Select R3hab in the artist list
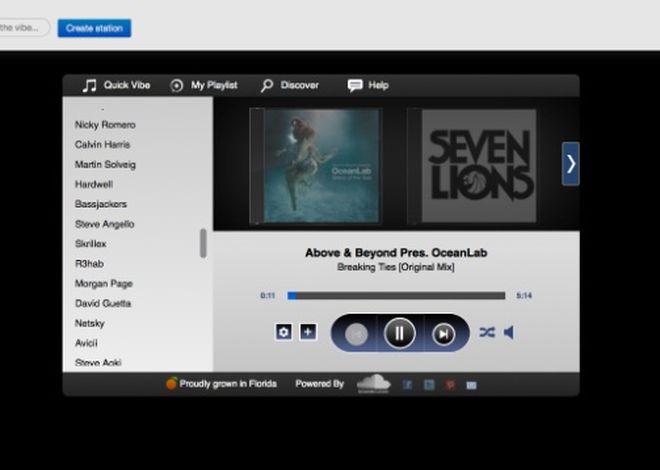660x470 pixels. 89,263
